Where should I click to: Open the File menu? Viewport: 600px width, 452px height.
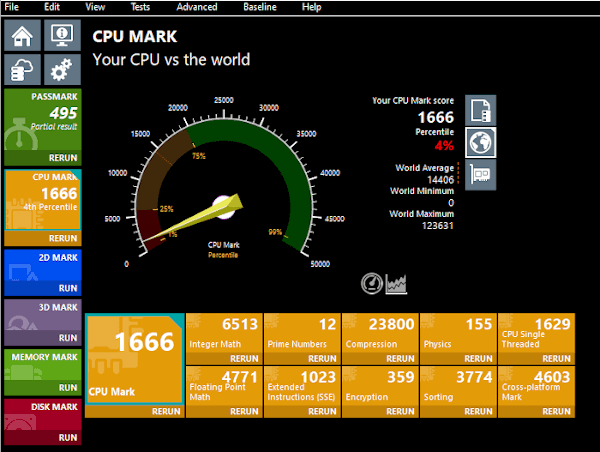(11, 7)
